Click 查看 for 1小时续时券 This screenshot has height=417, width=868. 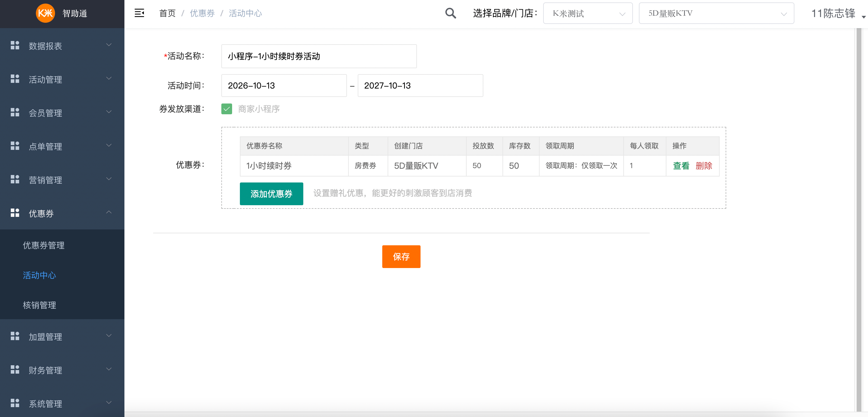coord(681,166)
